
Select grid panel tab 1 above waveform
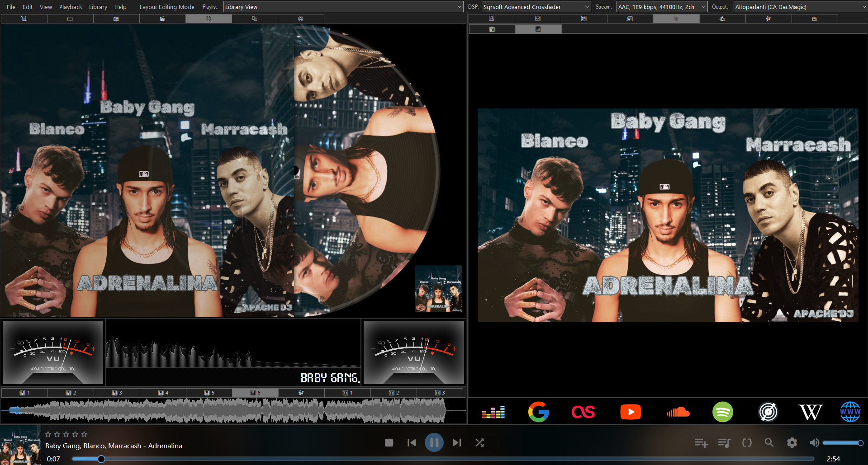point(347,393)
